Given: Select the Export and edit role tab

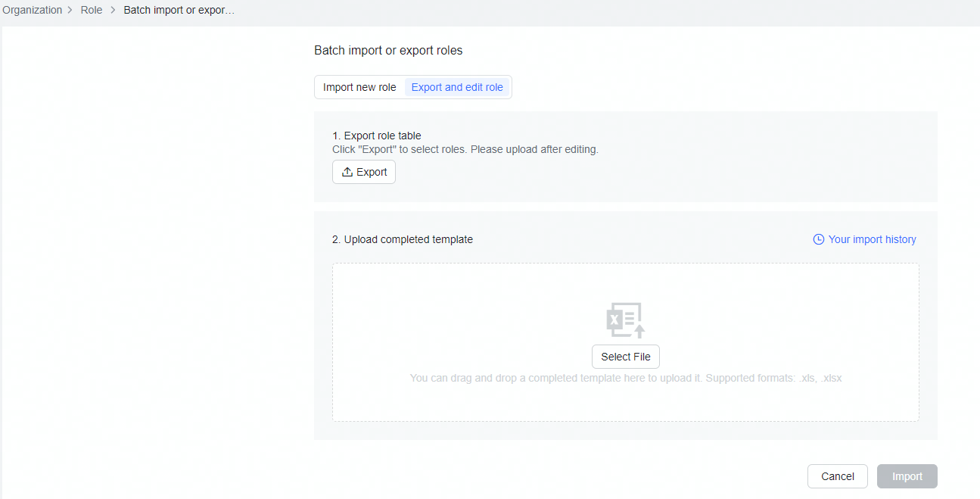Looking at the screenshot, I should coord(457,86).
